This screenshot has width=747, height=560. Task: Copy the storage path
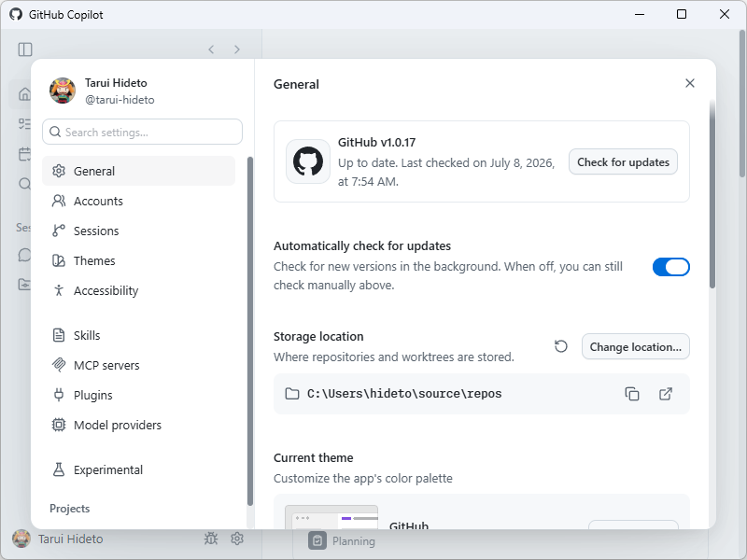click(x=632, y=394)
